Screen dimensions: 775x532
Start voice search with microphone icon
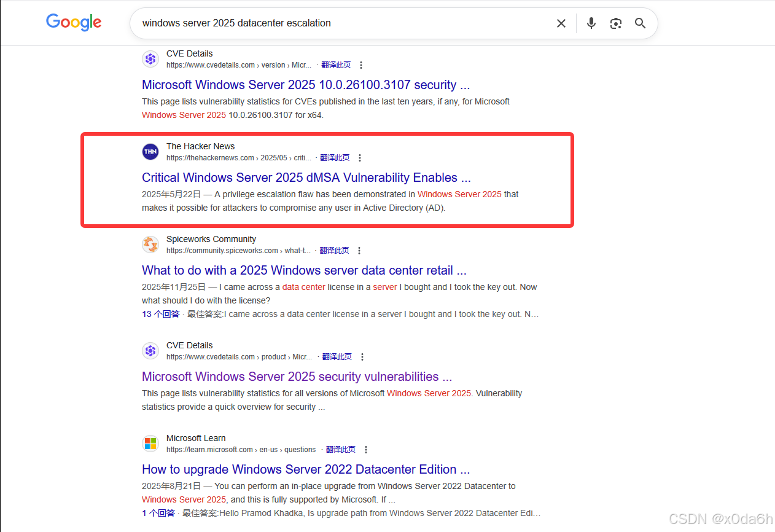click(591, 23)
